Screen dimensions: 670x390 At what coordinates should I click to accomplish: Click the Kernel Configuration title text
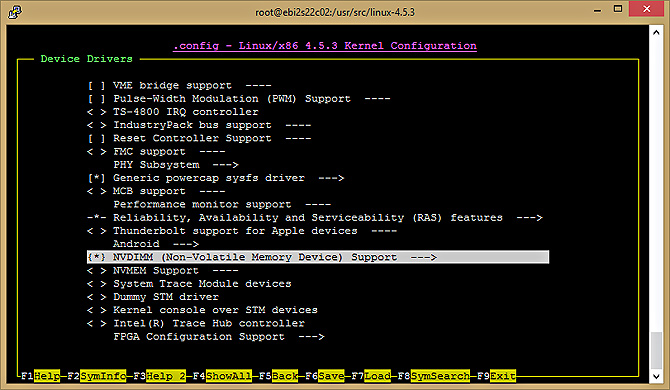coord(325,46)
